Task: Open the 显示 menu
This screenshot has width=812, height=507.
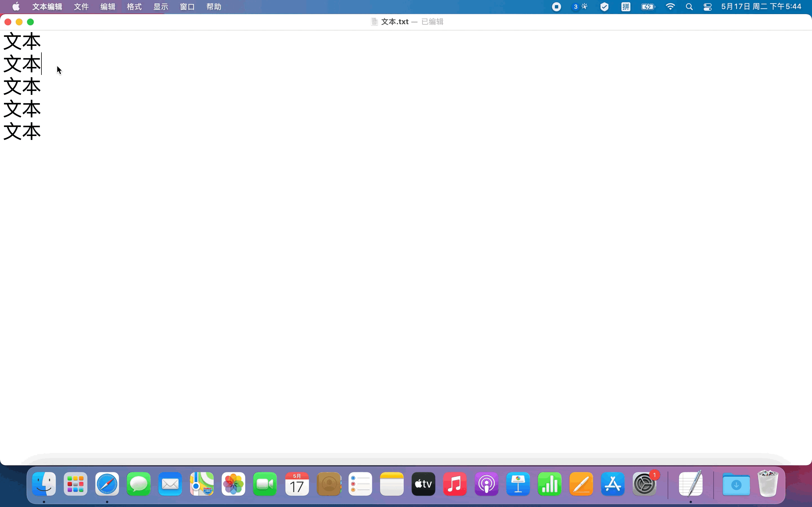Action: coord(161,7)
